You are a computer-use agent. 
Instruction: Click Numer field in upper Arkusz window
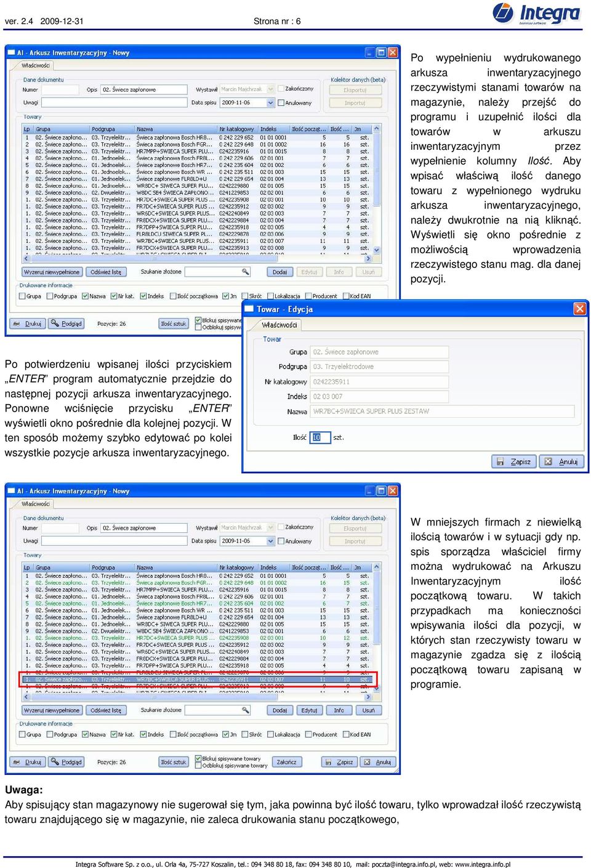(60, 89)
